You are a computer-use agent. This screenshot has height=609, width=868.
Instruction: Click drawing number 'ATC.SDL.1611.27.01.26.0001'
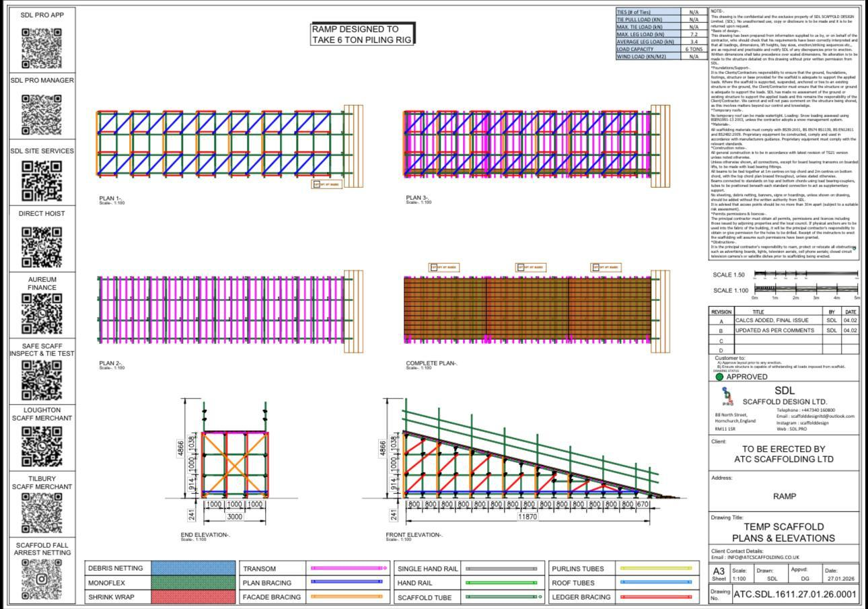coord(795,594)
